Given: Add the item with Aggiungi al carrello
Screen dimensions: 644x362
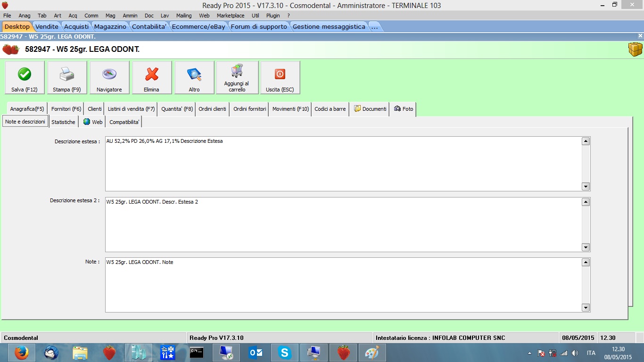Looking at the screenshot, I should 237,78.
